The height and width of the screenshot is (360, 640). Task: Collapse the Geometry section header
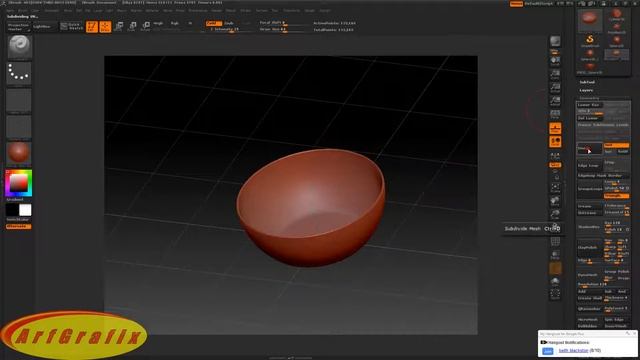pos(589,98)
